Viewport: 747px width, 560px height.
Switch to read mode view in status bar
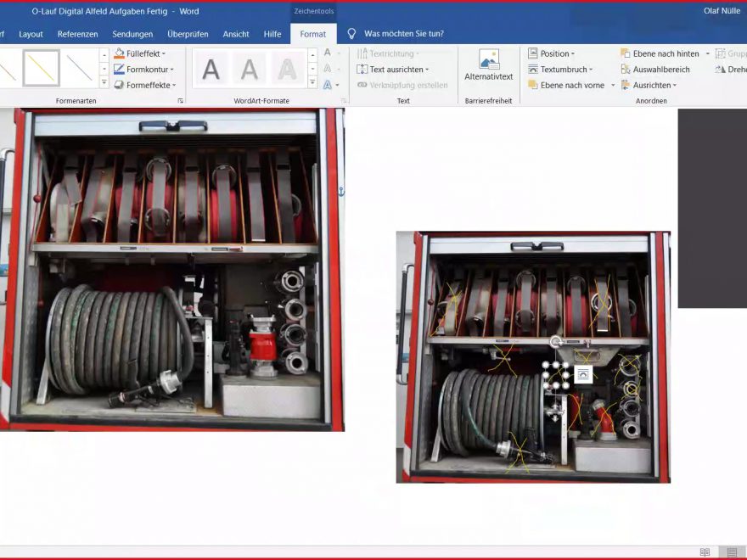(x=705, y=552)
